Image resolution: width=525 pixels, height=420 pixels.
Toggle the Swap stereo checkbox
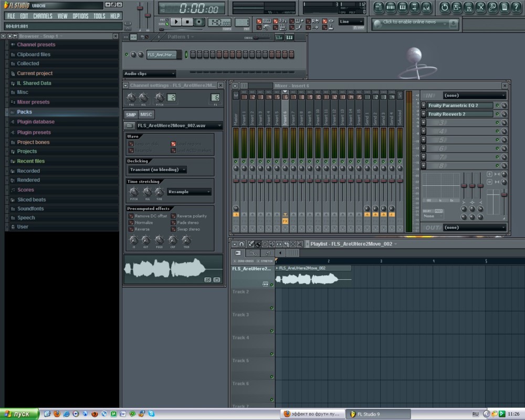click(x=173, y=229)
